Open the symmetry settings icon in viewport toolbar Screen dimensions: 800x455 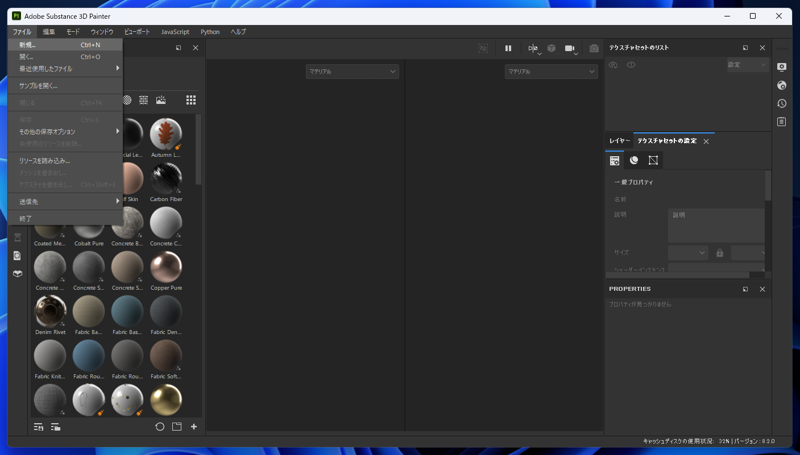pyautogui.click(x=534, y=48)
